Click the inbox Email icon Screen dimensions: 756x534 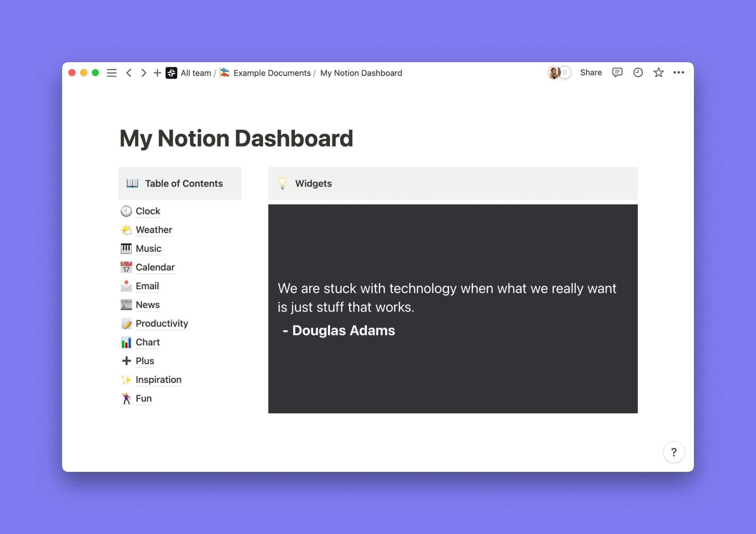[x=126, y=286]
